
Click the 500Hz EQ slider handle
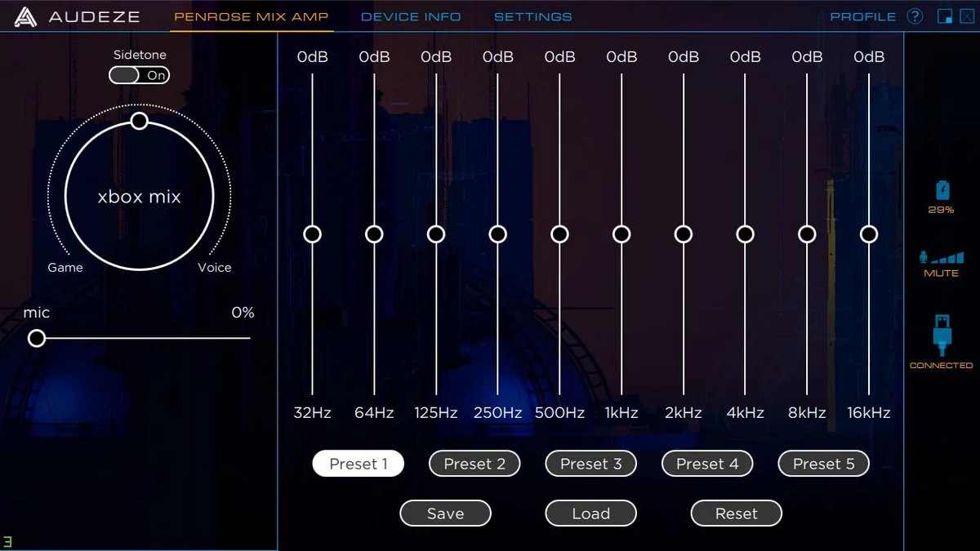click(559, 234)
